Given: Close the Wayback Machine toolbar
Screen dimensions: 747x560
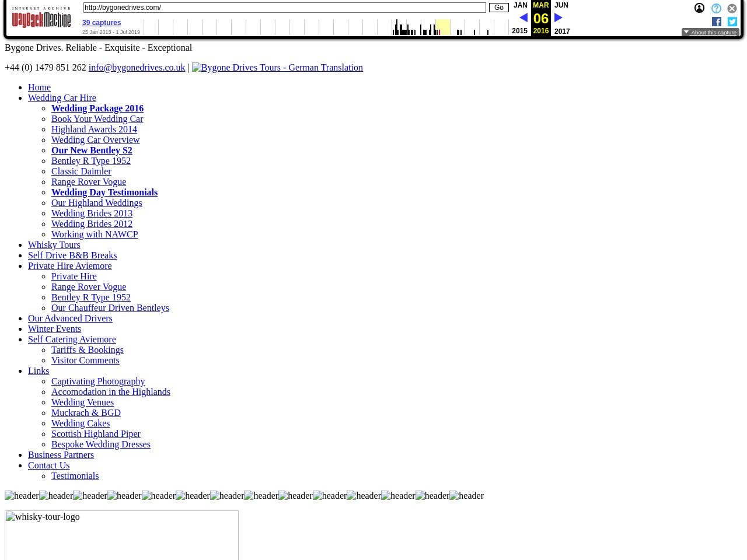Looking at the screenshot, I should point(732,9).
